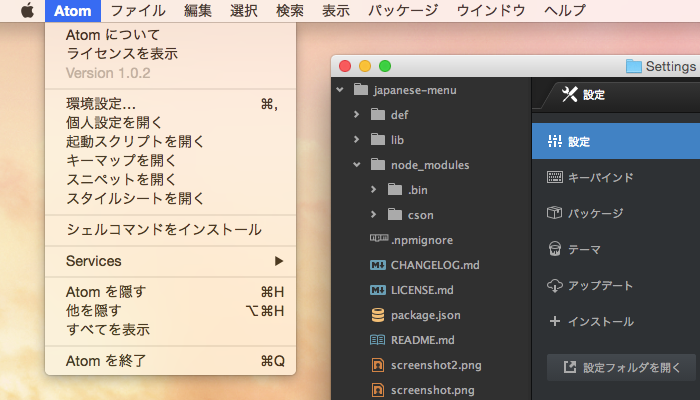Open CHANGELOG.md in the tree
The image size is (700, 400).
point(435,265)
